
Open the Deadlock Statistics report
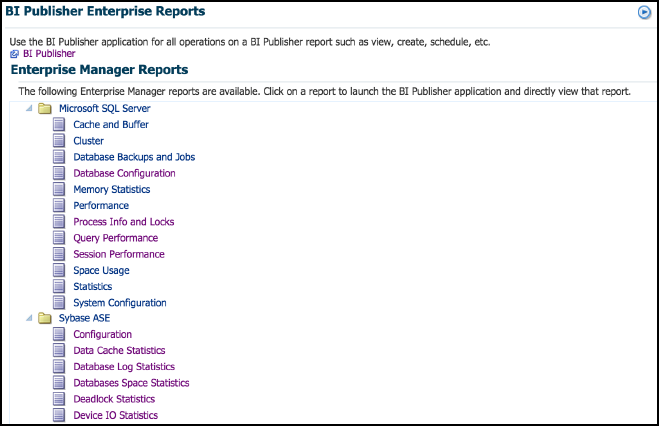click(114, 399)
